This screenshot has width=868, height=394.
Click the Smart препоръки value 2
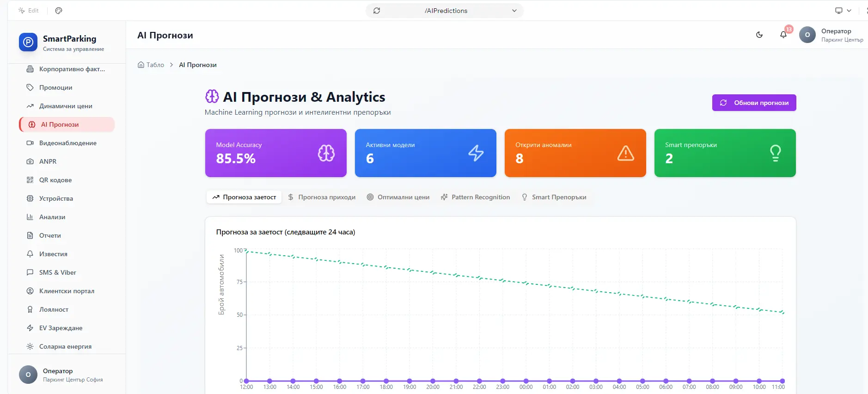point(669,159)
